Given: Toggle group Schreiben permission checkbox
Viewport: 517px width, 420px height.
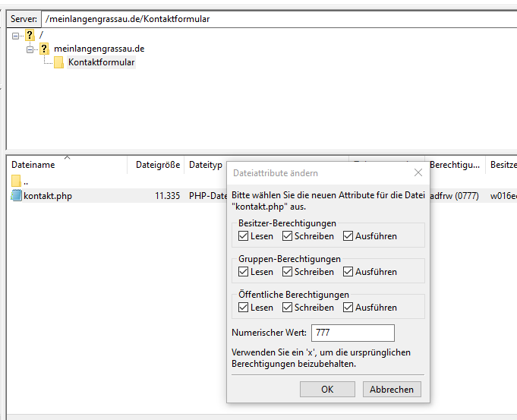Looking at the screenshot, I should [287, 272].
